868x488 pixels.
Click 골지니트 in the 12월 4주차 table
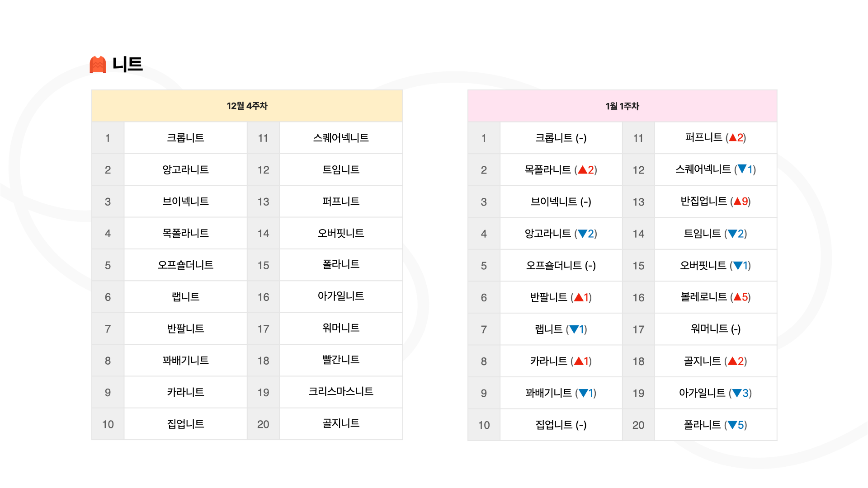tap(341, 423)
